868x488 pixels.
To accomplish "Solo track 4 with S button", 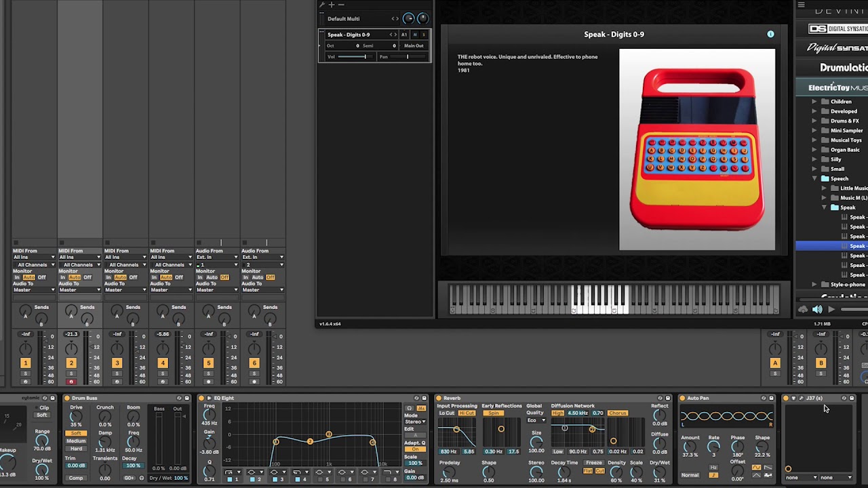I will point(163,373).
